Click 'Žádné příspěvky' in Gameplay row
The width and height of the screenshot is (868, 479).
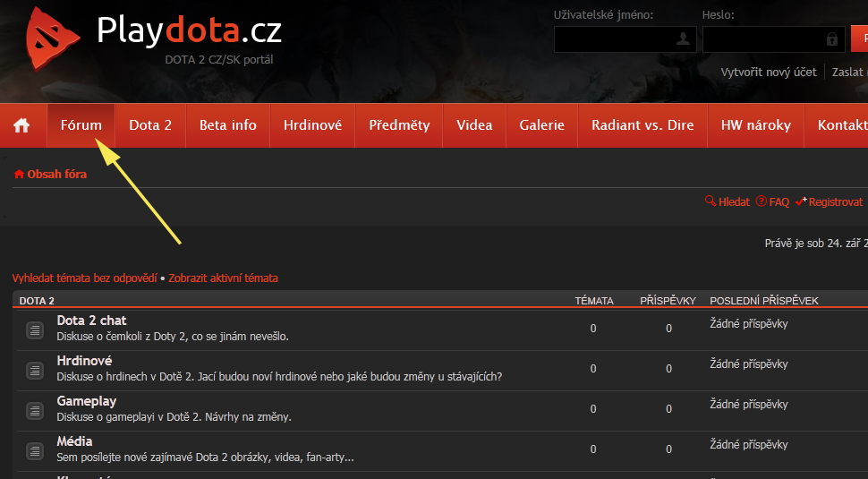click(x=748, y=405)
